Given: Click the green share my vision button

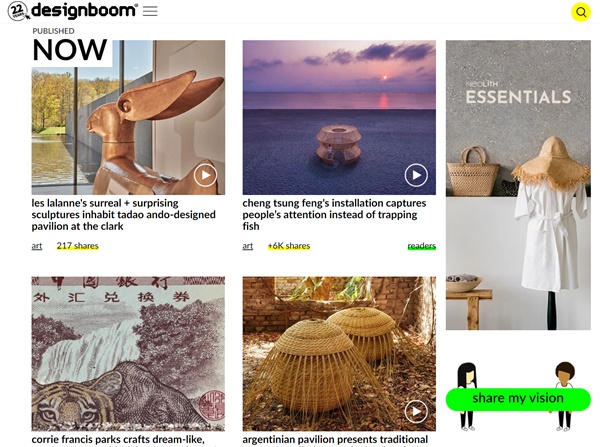Looking at the screenshot, I should (518, 399).
